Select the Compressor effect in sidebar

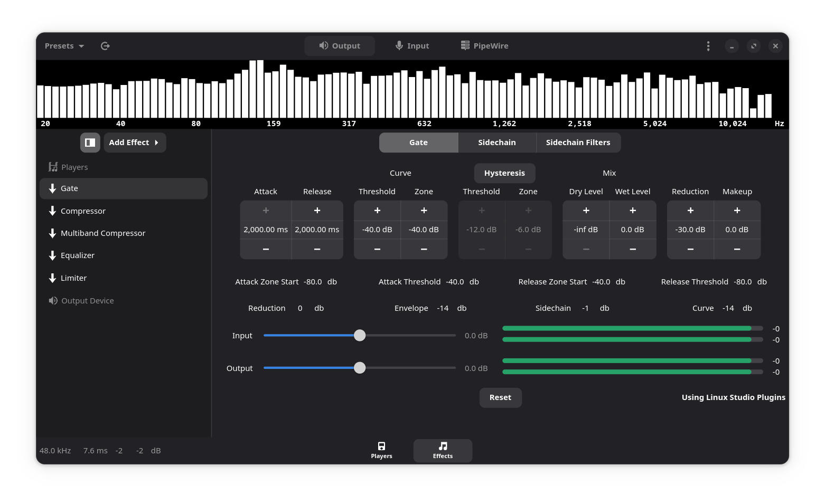124,211
